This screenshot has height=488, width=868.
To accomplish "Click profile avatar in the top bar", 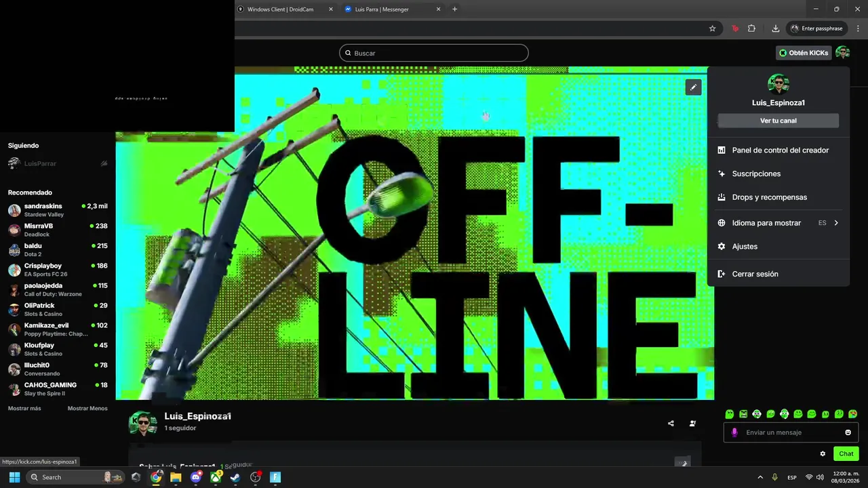I will [x=843, y=53].
